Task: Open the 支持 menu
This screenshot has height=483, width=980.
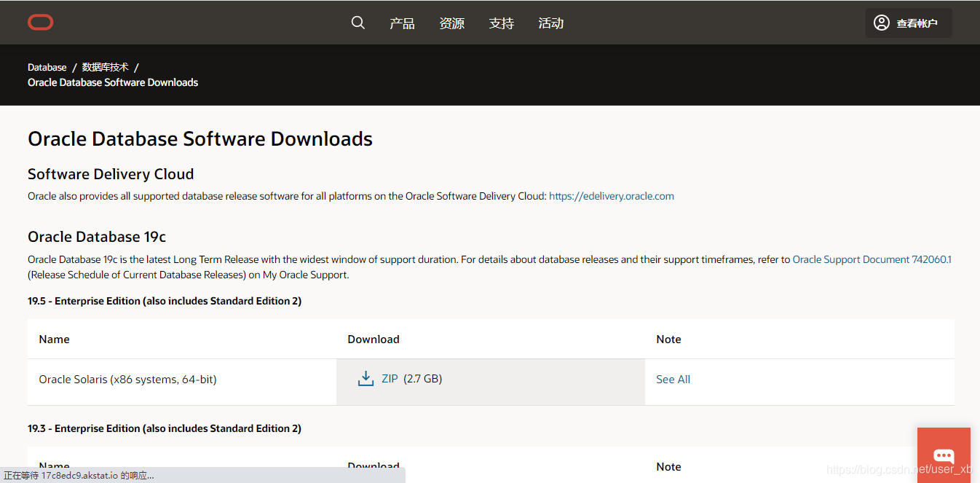Action: pyautogui.click(x=501, y=23)
